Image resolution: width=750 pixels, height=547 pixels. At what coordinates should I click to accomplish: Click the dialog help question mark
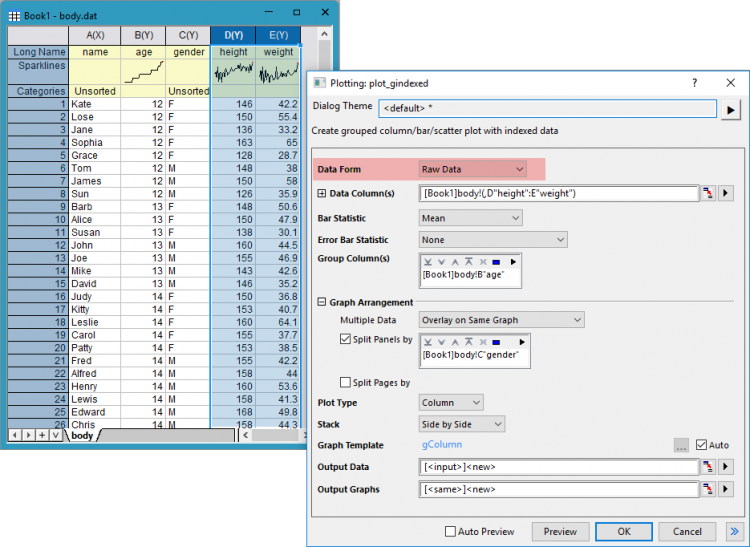tap(695, 83)
